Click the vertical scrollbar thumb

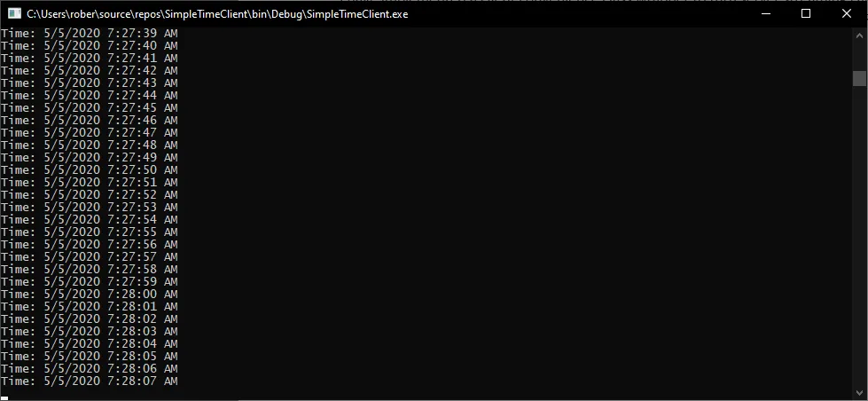point(859,78)
